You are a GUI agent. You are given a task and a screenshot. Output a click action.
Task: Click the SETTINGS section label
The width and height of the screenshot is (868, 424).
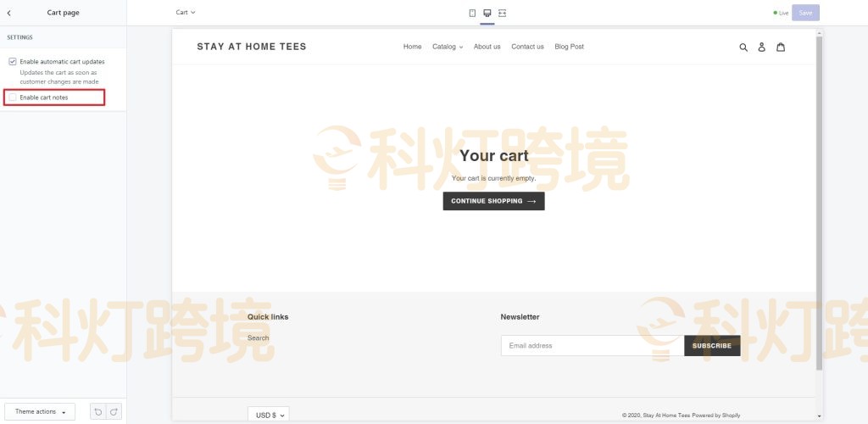pos(20,37)
